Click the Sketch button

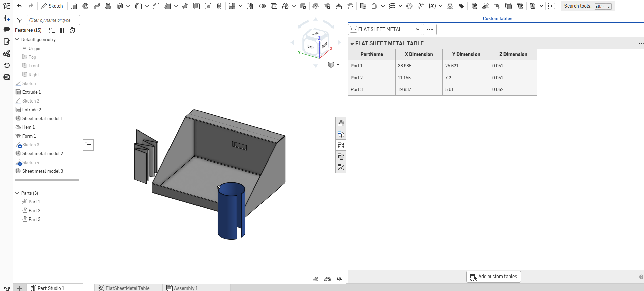[x=52, y=6]
